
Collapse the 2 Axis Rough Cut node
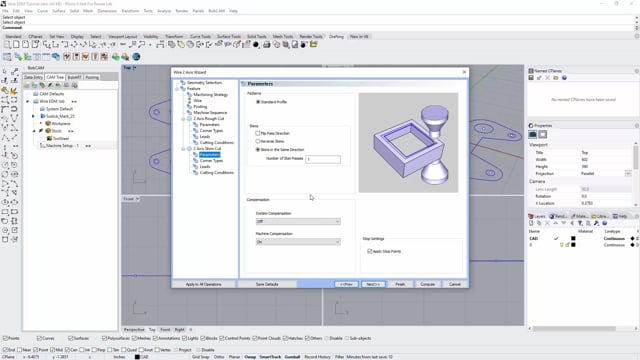pos(183,119)
